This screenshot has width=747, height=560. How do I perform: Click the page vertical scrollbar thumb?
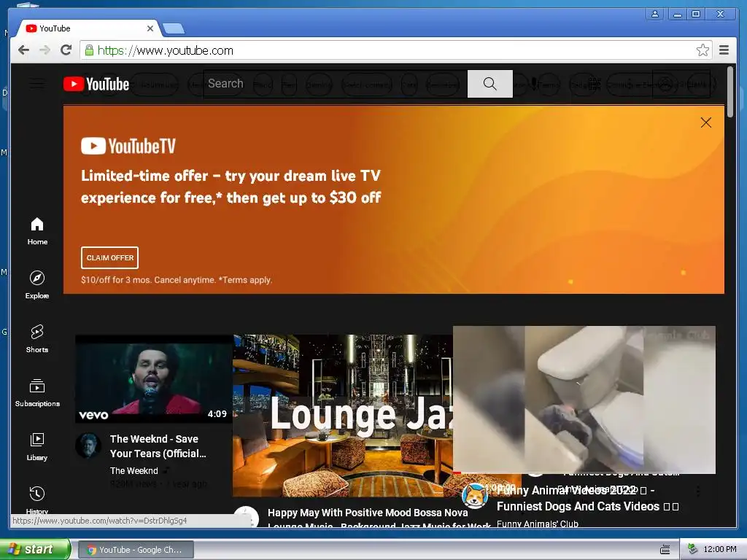(x=730, y=92)
